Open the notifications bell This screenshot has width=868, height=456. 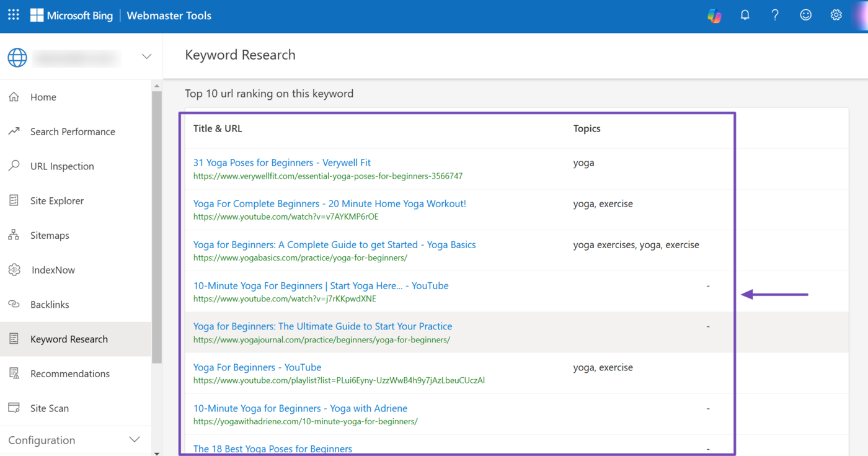(x=745, y=16)
